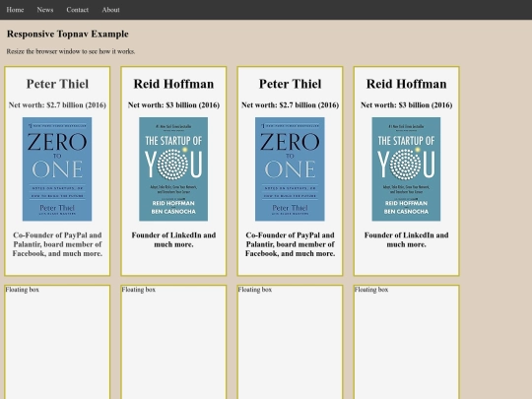Open the Startup of You cover in fourth card
Screen dimensions: 532x399
click(x=406, y=169)
